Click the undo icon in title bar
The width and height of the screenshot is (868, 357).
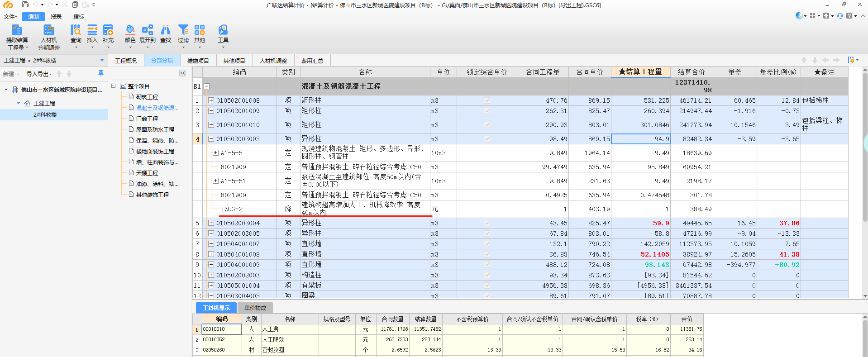pyautogui.click(x=36, y=5)
